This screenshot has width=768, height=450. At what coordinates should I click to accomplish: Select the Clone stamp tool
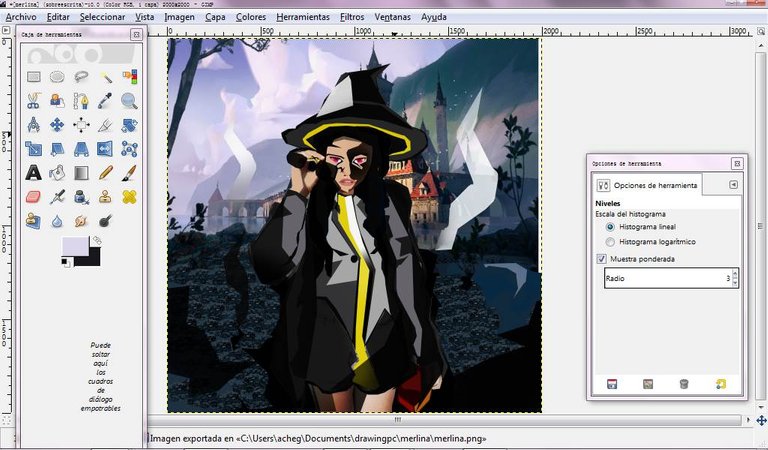tap(105, 197)
